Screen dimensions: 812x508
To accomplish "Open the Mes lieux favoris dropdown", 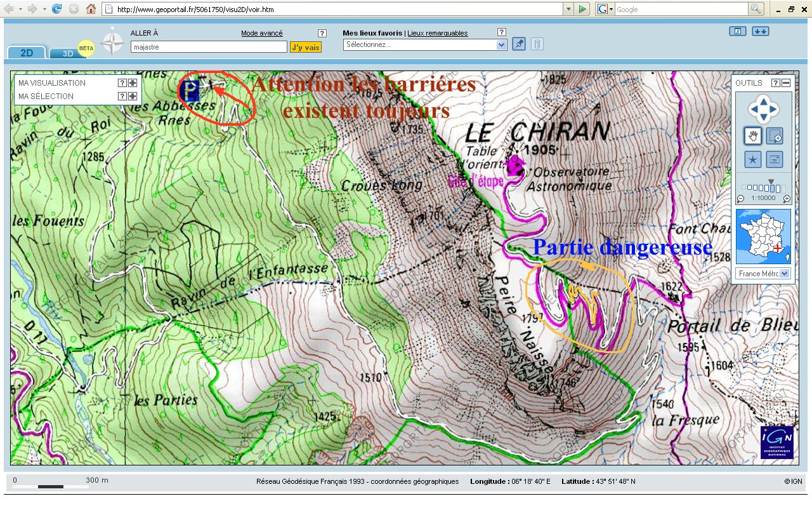I will pos(425,44).
